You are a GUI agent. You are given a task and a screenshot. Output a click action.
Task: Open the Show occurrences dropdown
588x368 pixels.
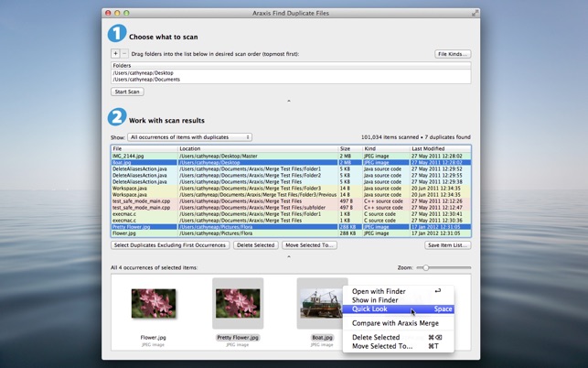pos(190,137)
